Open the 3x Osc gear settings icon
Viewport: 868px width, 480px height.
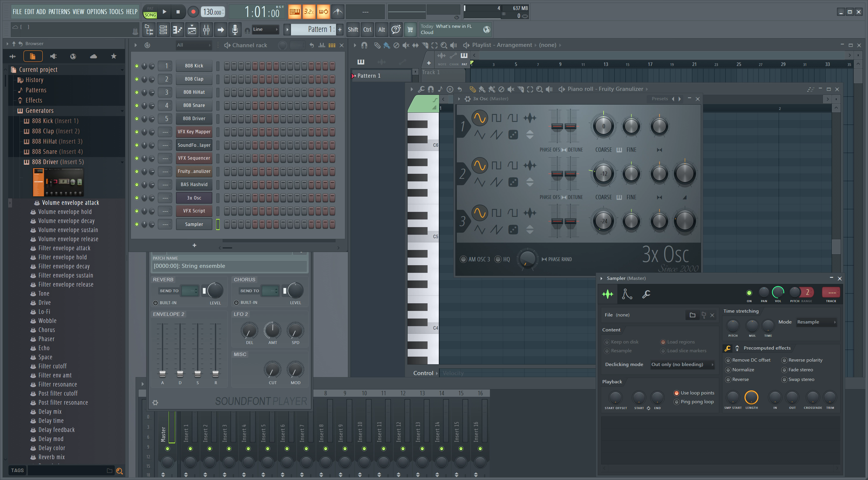pos(467,99)
